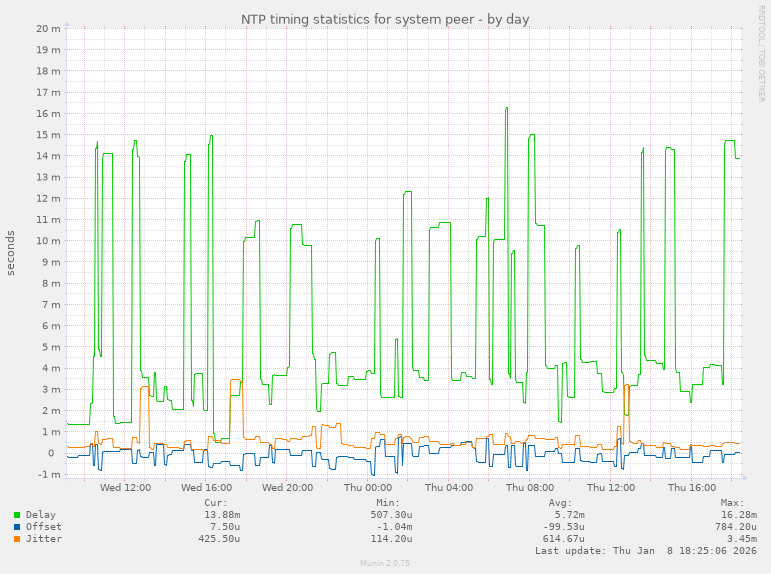Image resolution: width=771 pixels, height=574 pixels.
Task: Click the Offset maximum value 784.20u
Action: click(x=736, y=527)
